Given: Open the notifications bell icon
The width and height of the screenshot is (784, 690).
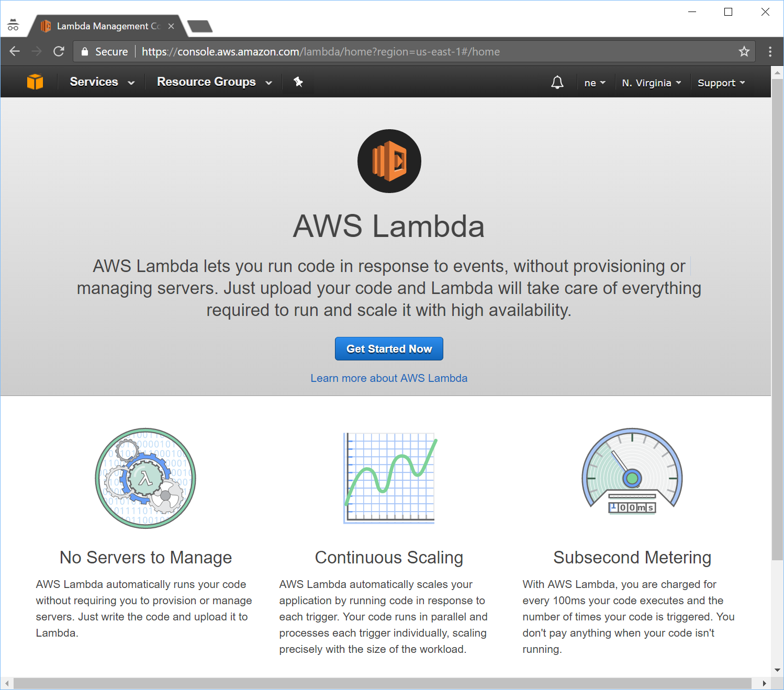Looking at the screenshot, I should [x=557, y=83].
